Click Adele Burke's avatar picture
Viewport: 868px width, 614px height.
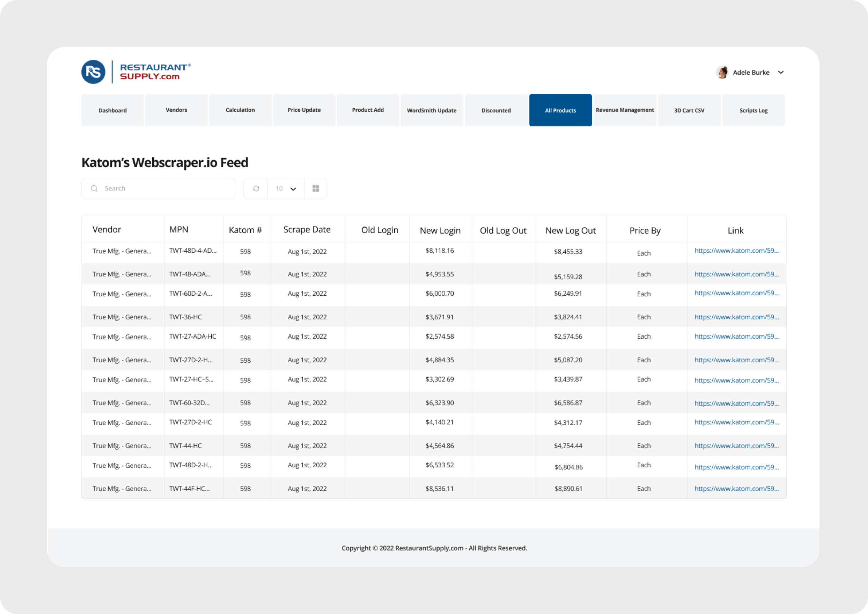tap(722, 72)
